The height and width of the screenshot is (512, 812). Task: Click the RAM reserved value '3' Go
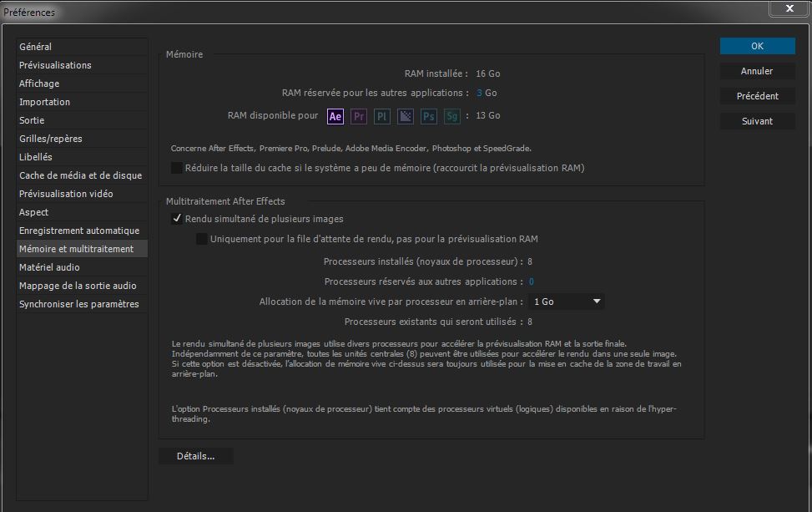(479, 93)
